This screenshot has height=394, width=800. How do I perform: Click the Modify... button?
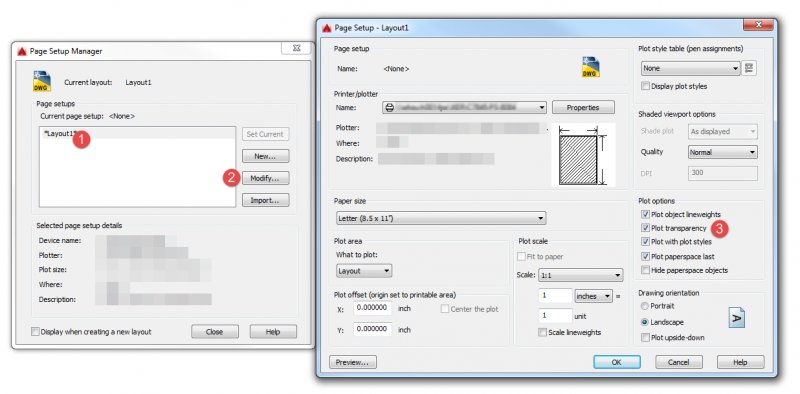click(265, 178)
